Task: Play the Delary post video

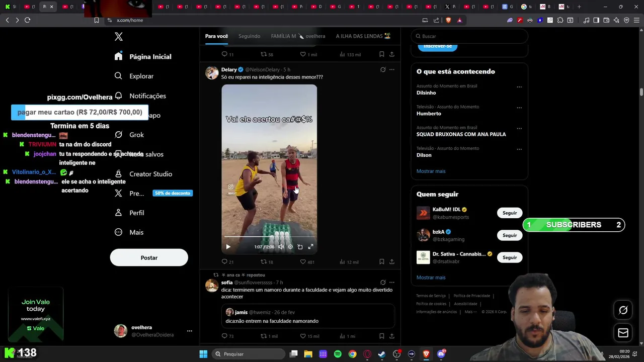Action: coord(228,247)
